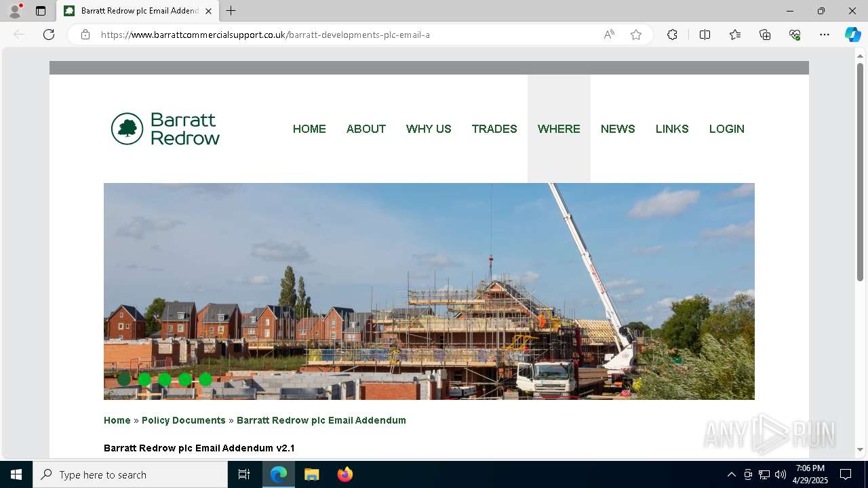Go to HOME menu item
The height and width of the screenshot is (488, 868).
tap(309, 129)
